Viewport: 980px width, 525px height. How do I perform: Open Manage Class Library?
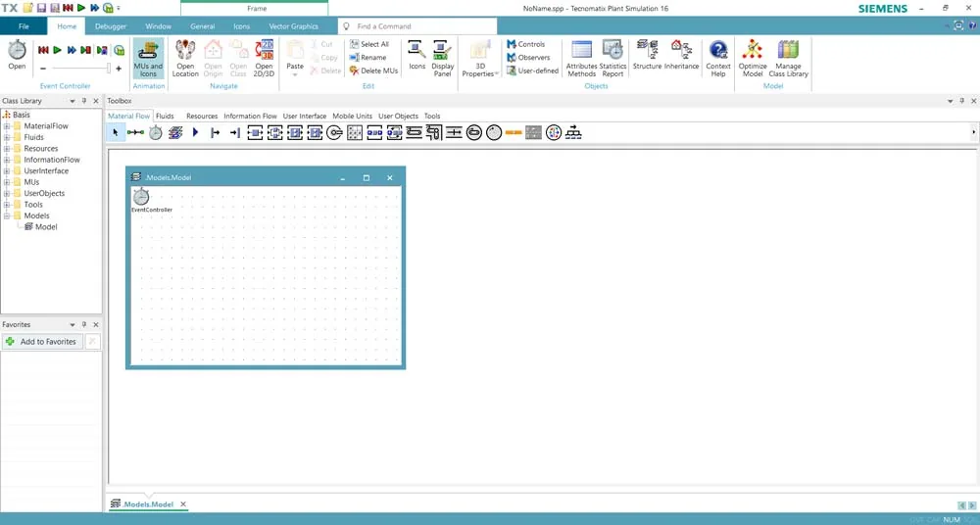click(788, 58)
